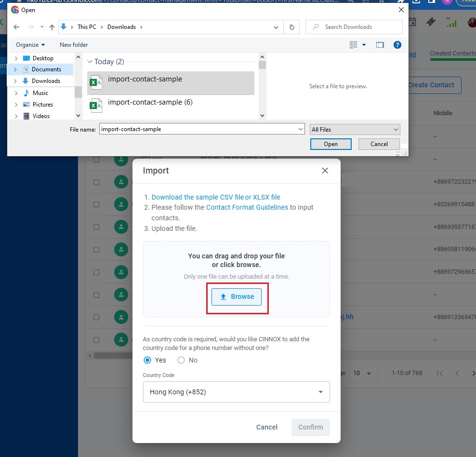Click the Up folder arrow in file dialog
476x457 pixels.
(52, 27)
